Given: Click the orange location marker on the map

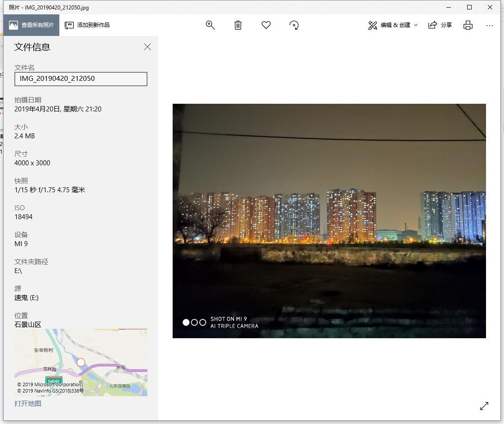Looking at the screenshot, I should click(x=81, y=362).
